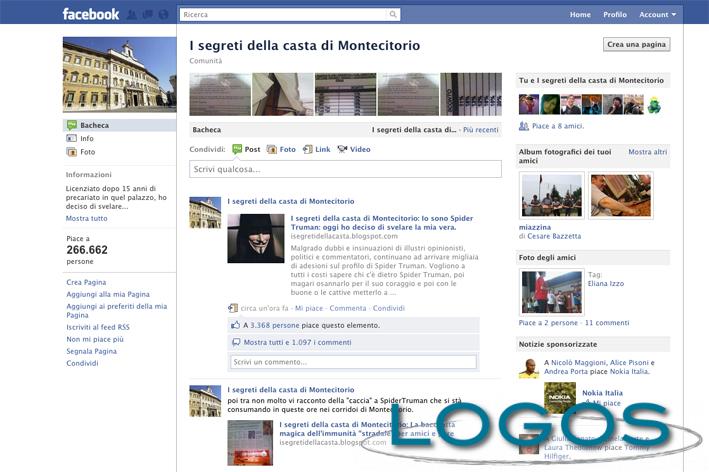Image resolution: width=709 pixels, height=472 pixels.
Task: Click the Foto share icon
Action: 271,149
